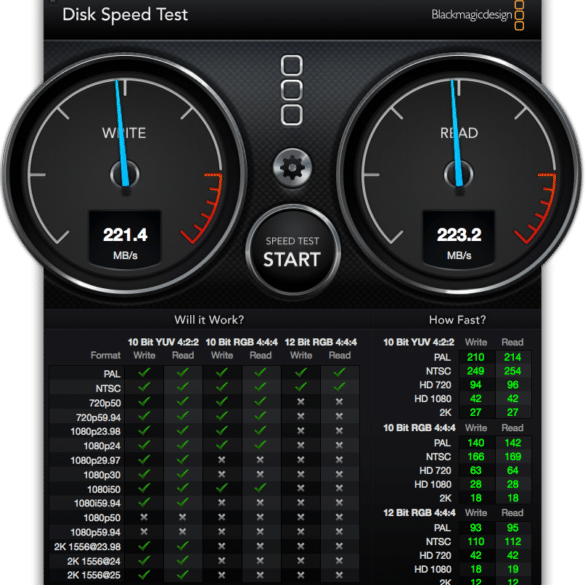The image size is (585, 585).
Task: Click 1080p50 10 Bit YUV Write cross mark
Action: tap(144, 517)
